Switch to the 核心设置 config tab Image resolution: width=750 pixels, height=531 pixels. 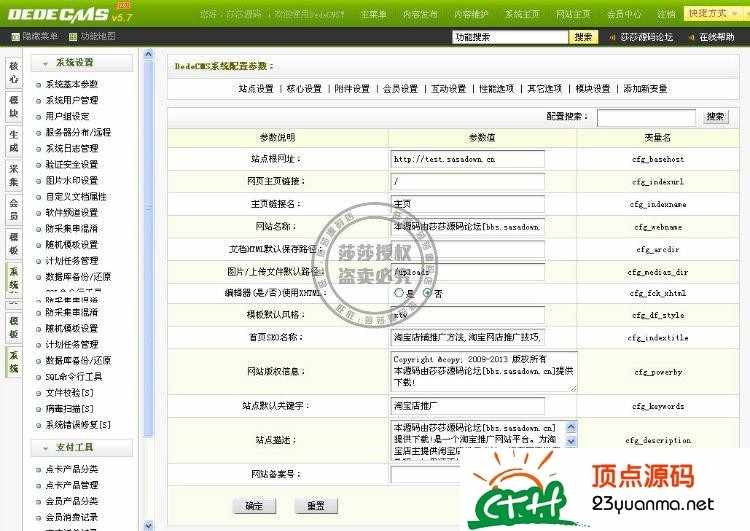pos(304,89)
